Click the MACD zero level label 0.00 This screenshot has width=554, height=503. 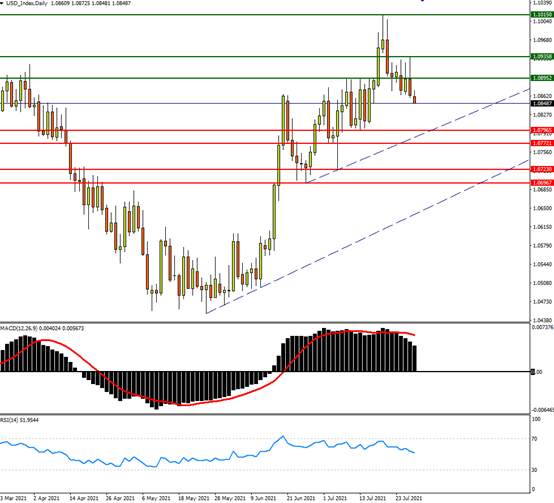pos(537,372)
